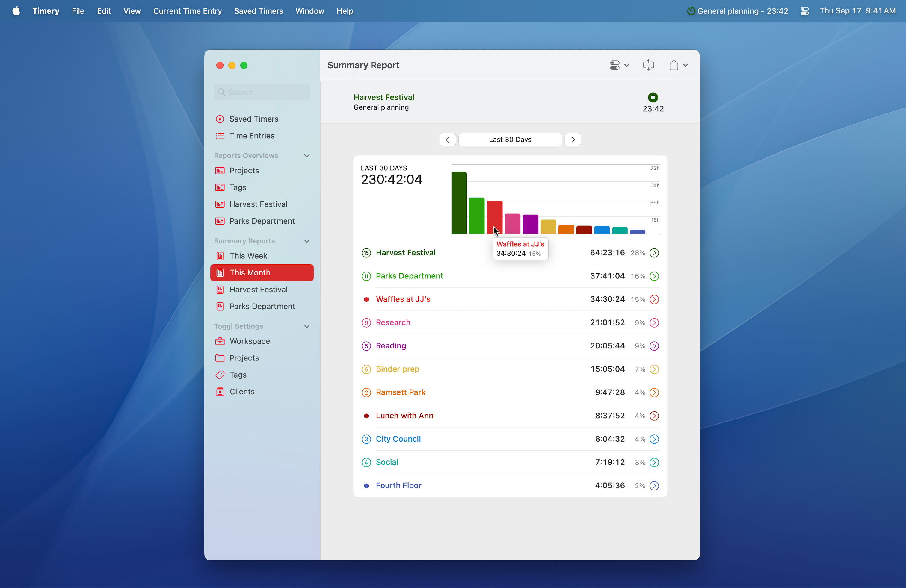Click the sidebar Search field
The height and width of the screenshot is (588, 906).
(x=262, y=92)
